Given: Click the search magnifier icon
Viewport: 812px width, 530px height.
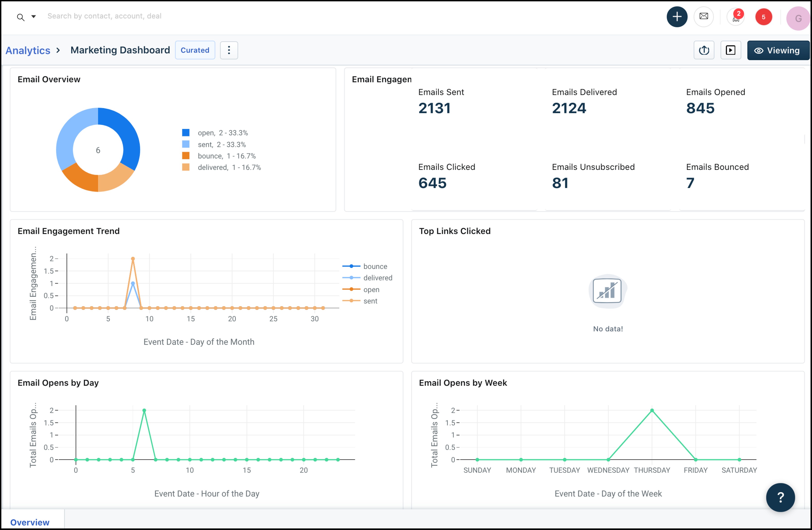Looking at the screenshot, I should (20, 17).
